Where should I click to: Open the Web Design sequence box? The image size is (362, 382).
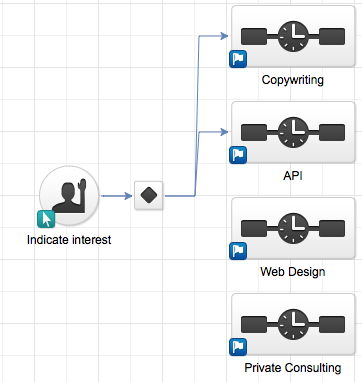293,228
